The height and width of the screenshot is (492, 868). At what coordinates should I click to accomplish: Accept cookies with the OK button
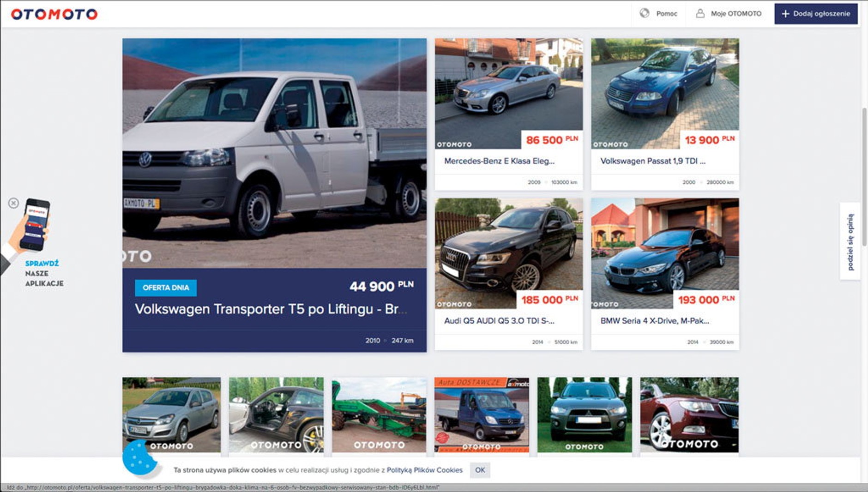pos(480,470)
